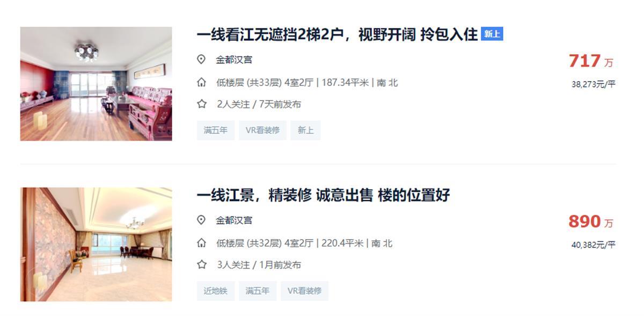Select 近地铁 tag on second listing

click(x=216, y=291)
